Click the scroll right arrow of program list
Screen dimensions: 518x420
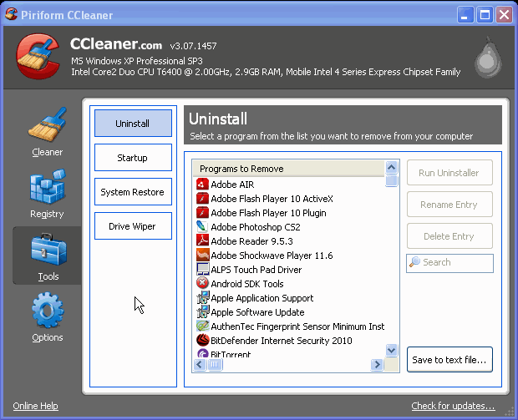(x=377, y=365)
